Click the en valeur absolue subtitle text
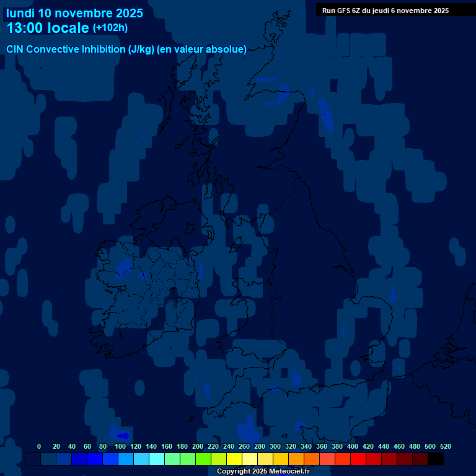 [x=202, y=50]
